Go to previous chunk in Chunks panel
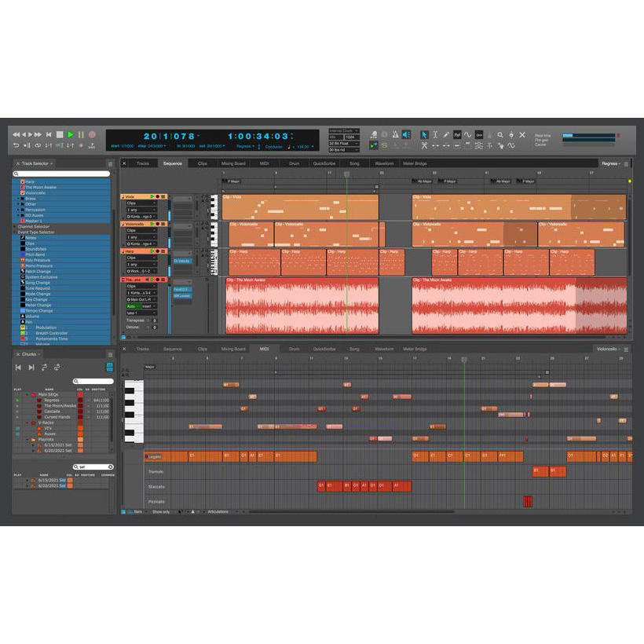This screenshot has width=644, height=644. coord(18,368)
